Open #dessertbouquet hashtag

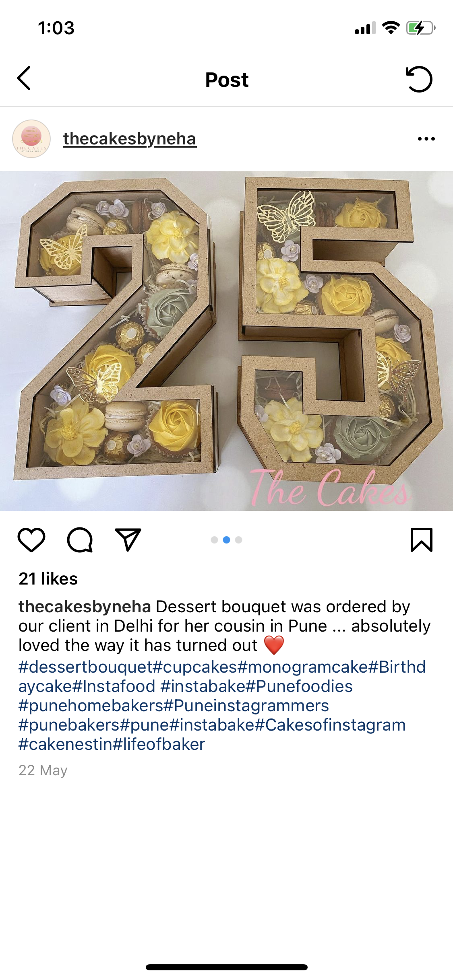coord(85,667)
